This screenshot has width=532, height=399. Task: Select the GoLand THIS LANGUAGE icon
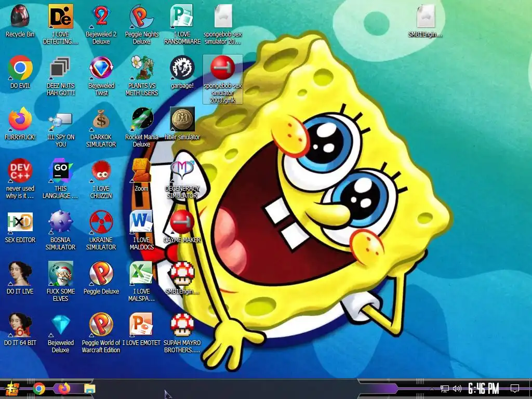[61, 170]
